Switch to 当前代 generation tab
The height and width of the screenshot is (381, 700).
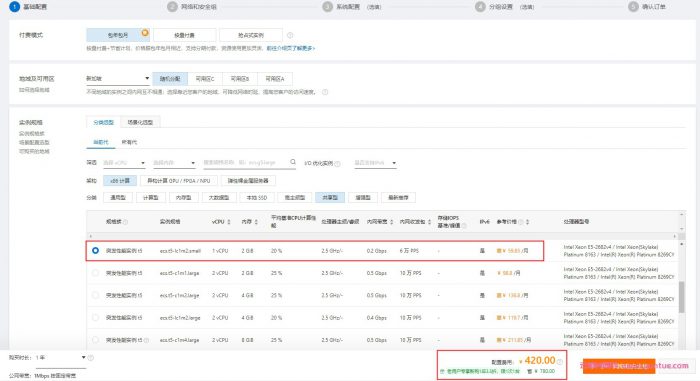click(x=100, y=142)
